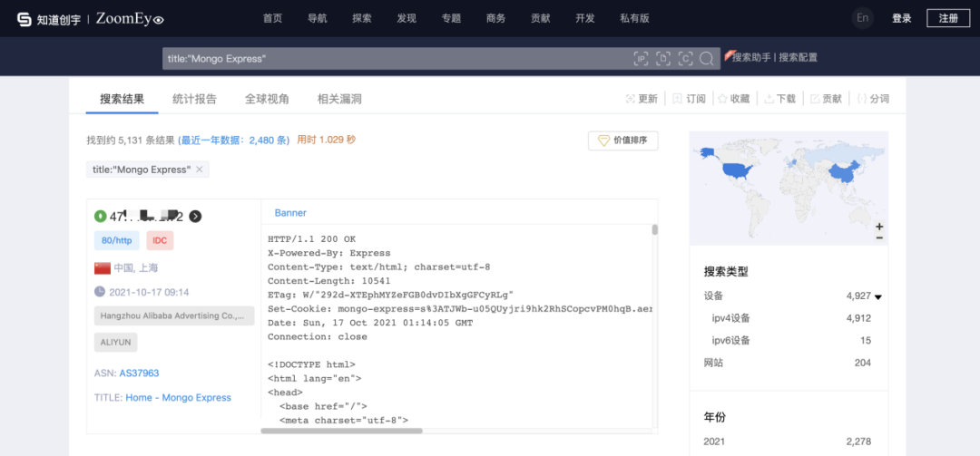980x456 pixels.
Task: Click the search assistant rocket icon
Action: coord(728,55)
